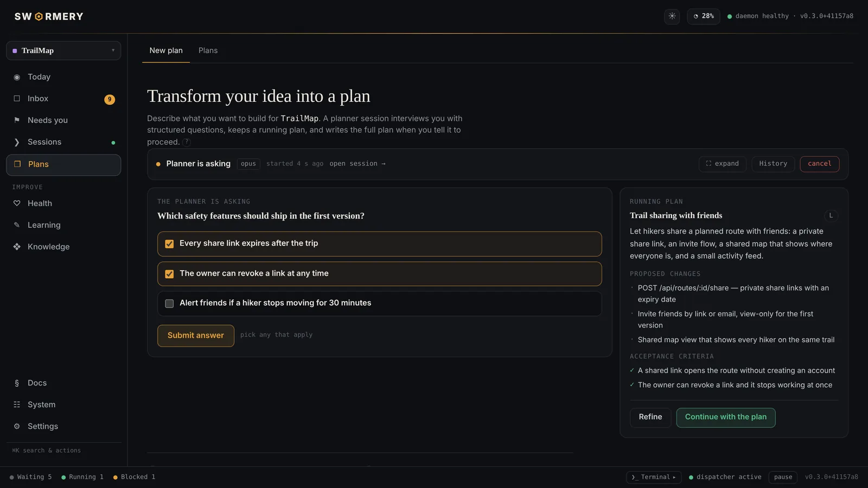This screenshot has height=488, width=868.
Task: Open Docs in the sidebar
Action: (x=63, y=383)
